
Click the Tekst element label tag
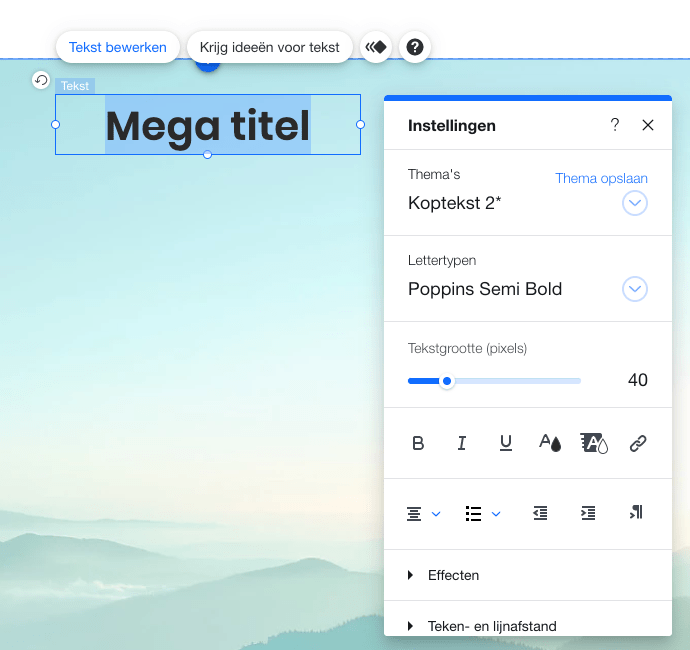coord(75,86)
